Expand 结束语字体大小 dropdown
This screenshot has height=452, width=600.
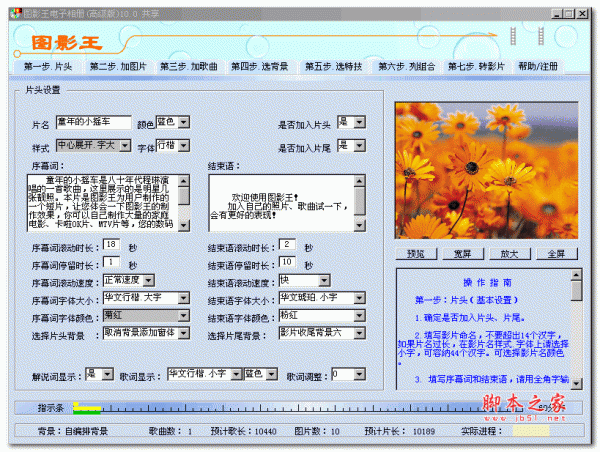(360, 298)
